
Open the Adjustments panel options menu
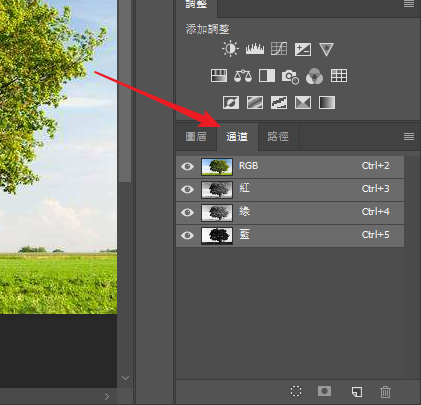pos(409,4)
